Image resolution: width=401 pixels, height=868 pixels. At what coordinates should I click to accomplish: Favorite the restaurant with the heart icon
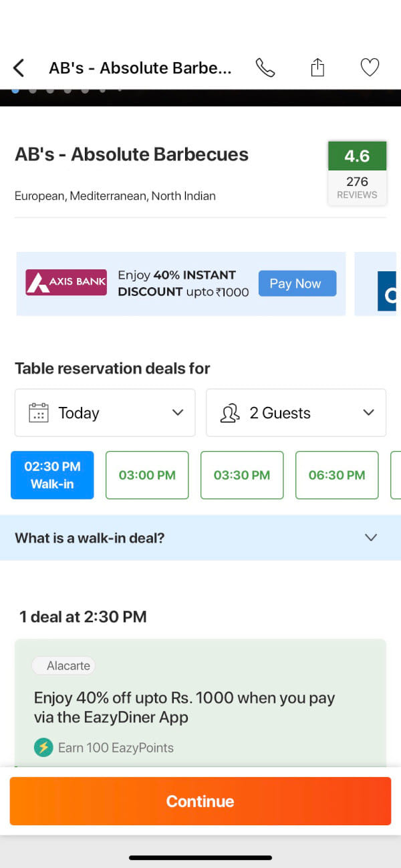(370, 67)
